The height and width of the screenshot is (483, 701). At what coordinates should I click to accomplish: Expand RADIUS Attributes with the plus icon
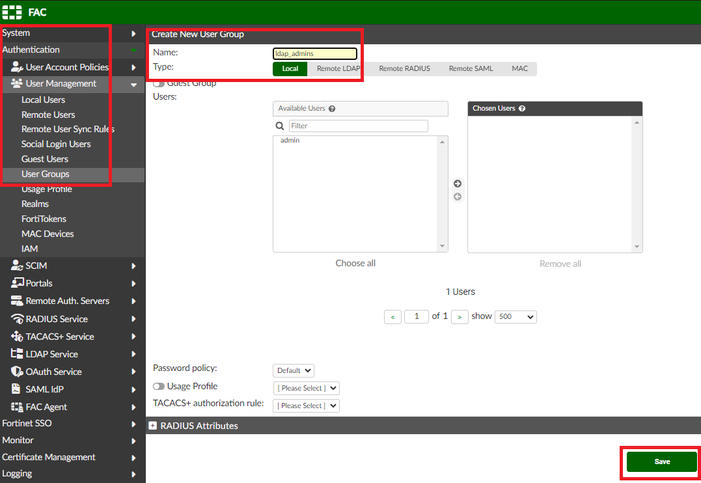pos(153,426)
